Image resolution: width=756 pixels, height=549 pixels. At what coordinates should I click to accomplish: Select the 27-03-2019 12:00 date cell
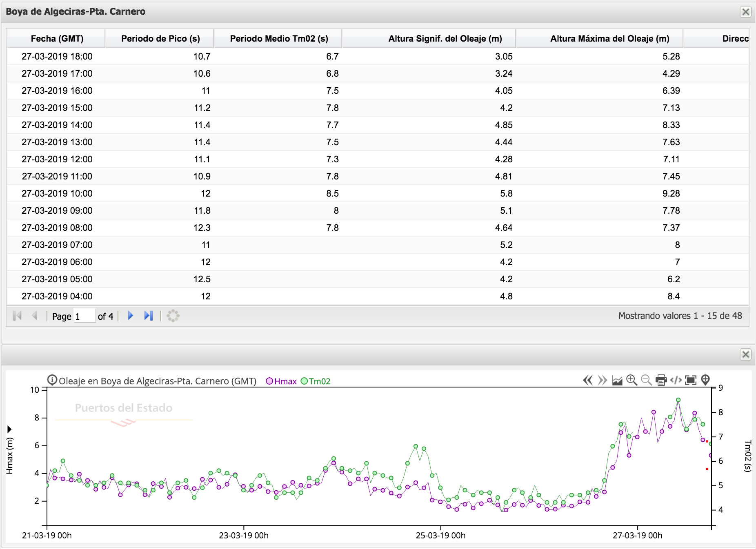pos(57,159)
